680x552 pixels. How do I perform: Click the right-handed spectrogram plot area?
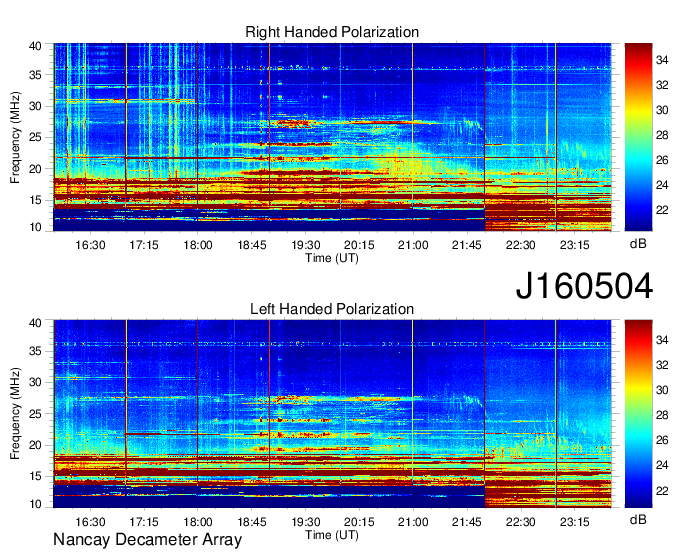pyautogui.click(x=332, y=137)
